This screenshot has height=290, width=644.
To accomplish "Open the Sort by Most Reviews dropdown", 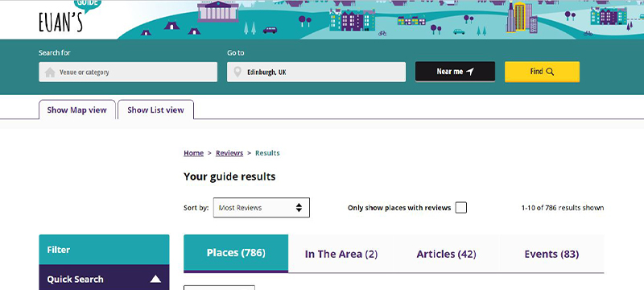I will pos(261,208).
